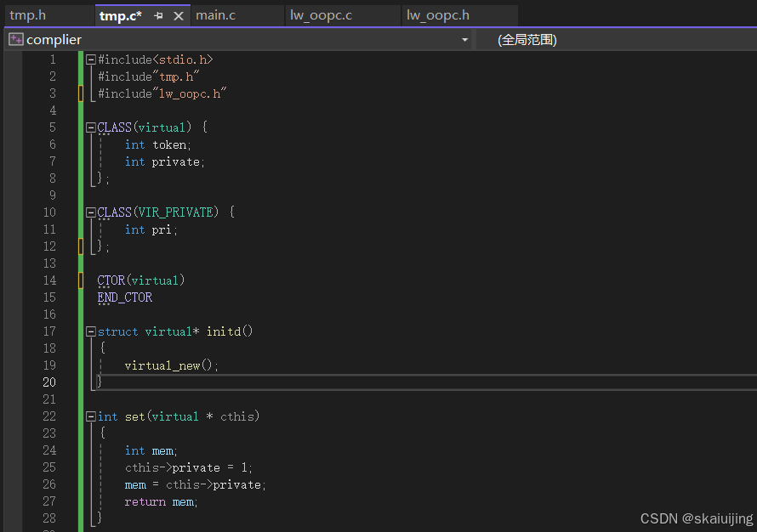Click the CTOR macro on line 14
The image size is (757, 532).
[x=111, y=280]
